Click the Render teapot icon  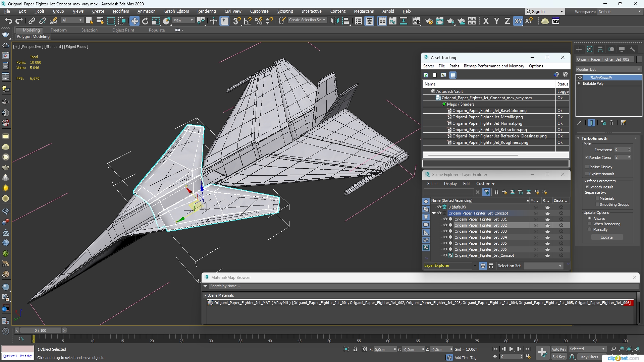pos(450,21)
